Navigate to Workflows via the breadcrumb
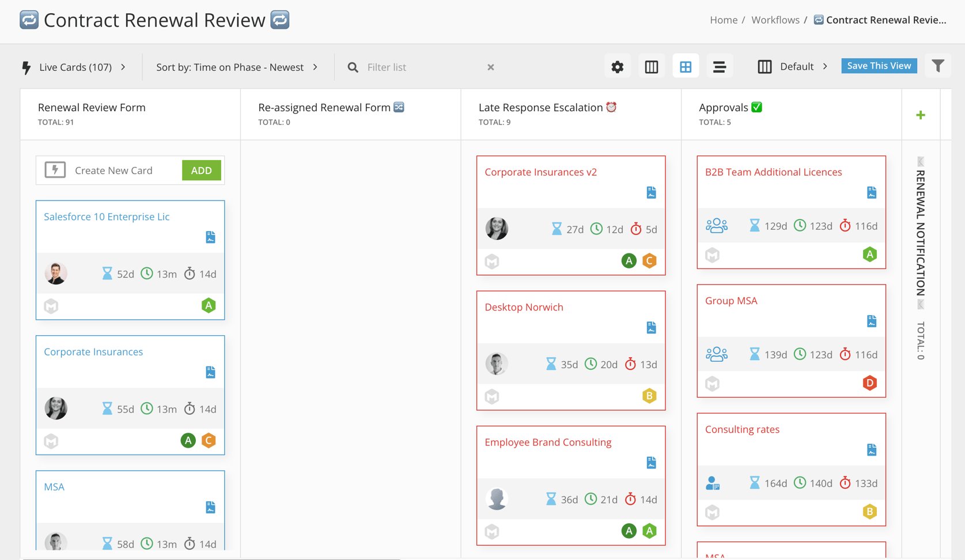 pos(775,20)
